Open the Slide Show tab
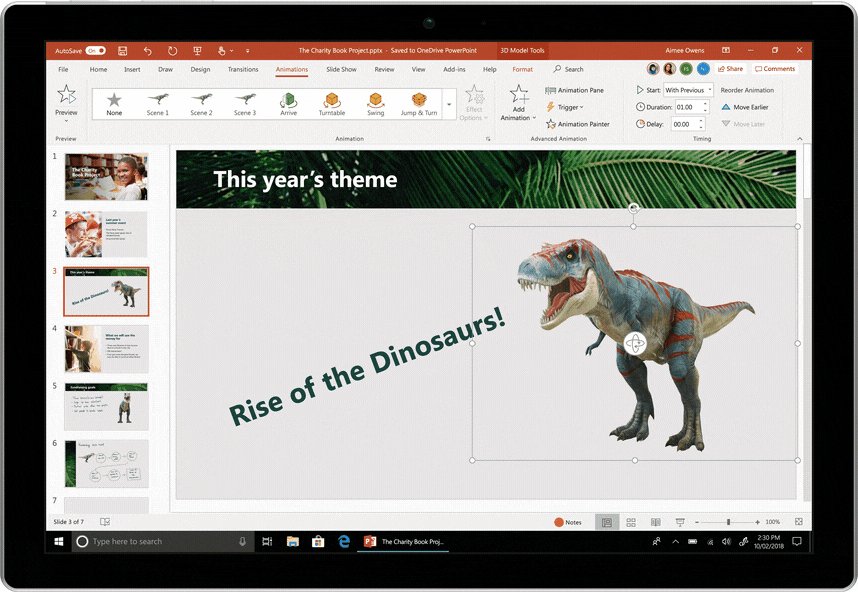858x592 pixels. click(341, 69)
